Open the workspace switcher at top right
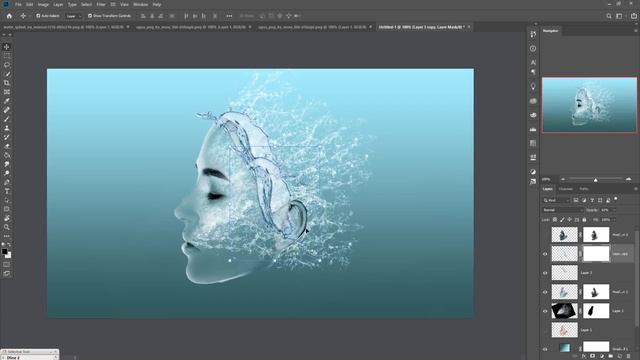The image size is (640, 360). 620,16
